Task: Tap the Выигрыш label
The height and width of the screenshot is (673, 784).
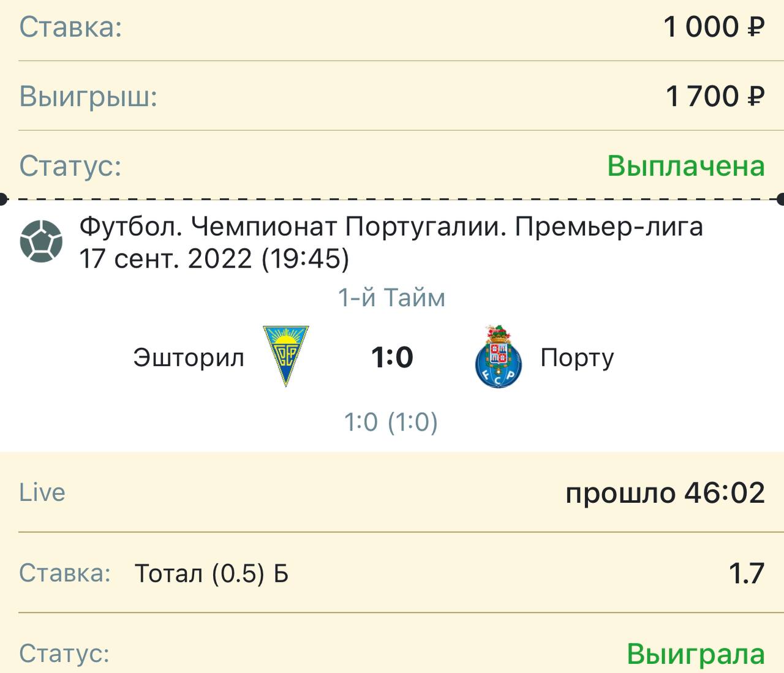Action: coord(88,97)
